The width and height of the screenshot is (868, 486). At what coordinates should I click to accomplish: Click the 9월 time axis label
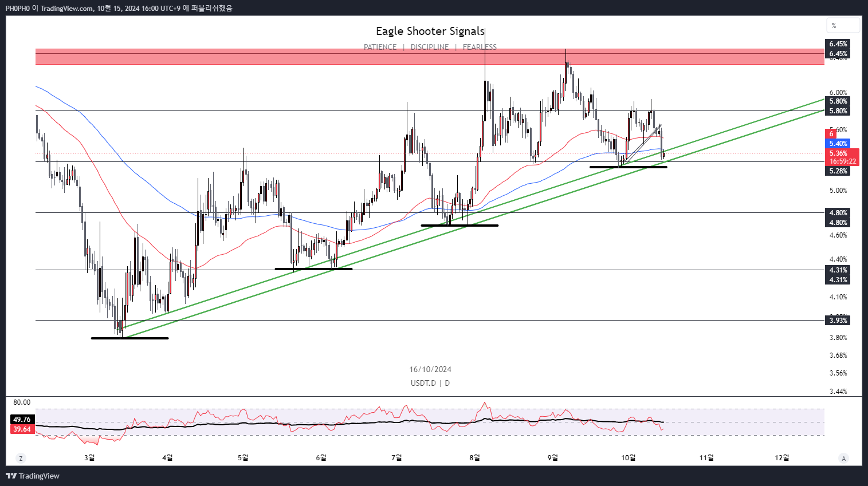click(x=553, y=457)
